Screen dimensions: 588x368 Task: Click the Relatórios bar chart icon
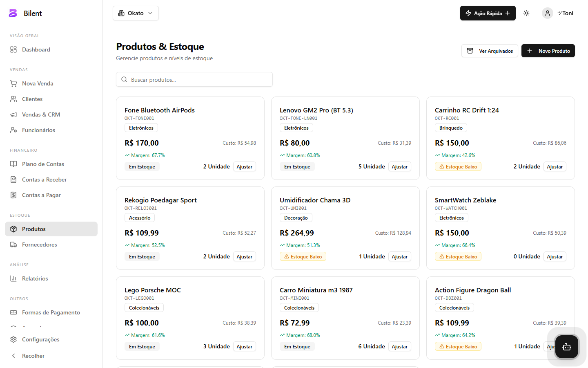(13, 278)
